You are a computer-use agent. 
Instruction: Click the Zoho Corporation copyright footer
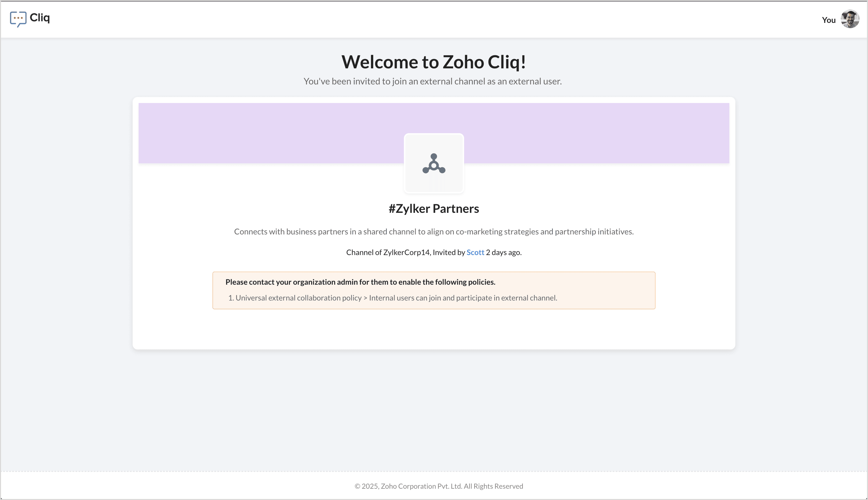[x=439, y=486]
